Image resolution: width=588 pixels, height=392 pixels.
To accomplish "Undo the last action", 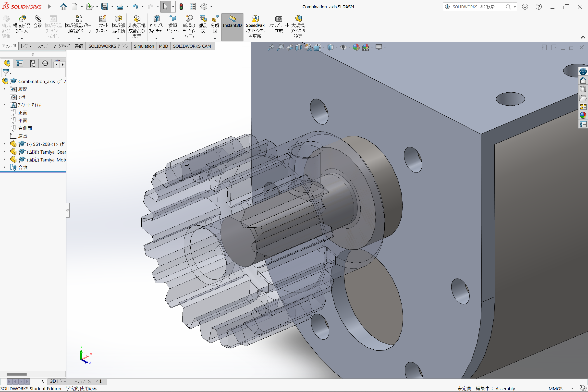I will point(135,7).
